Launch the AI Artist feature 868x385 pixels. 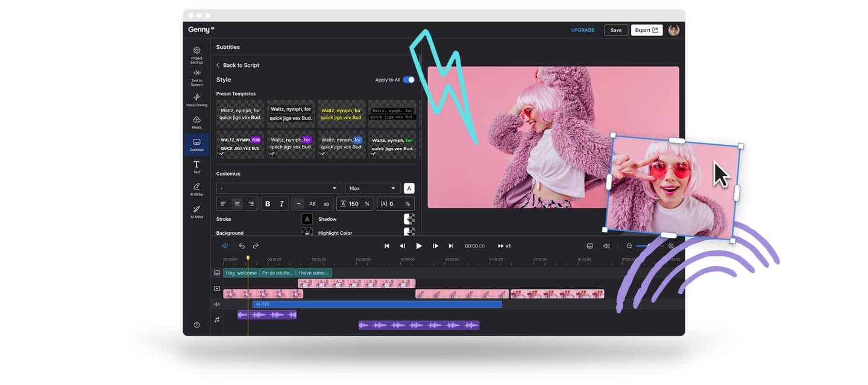click(197, 212)
